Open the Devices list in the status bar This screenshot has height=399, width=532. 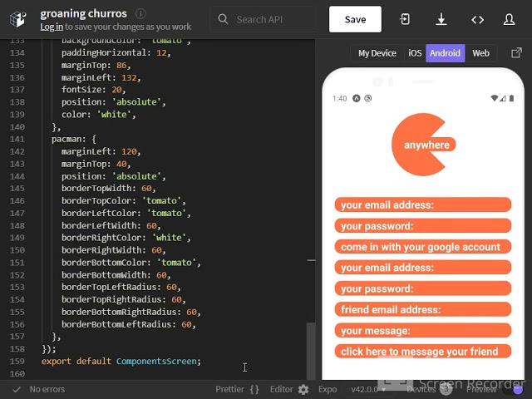coord(429,390)
